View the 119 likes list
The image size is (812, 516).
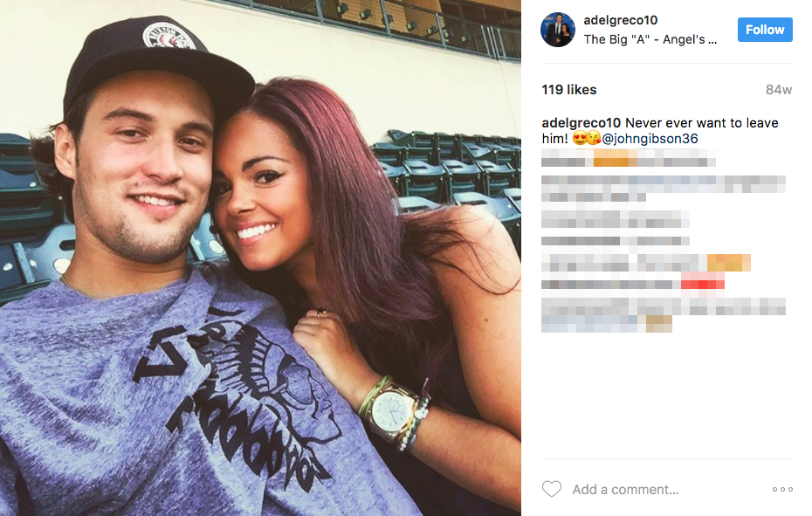(569, 90)
